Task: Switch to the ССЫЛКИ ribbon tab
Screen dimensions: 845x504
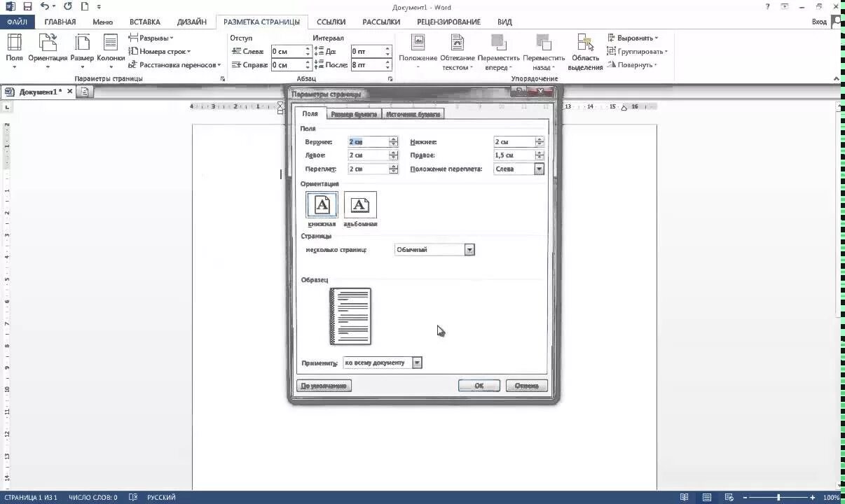Action: click(x=331, y=22)
